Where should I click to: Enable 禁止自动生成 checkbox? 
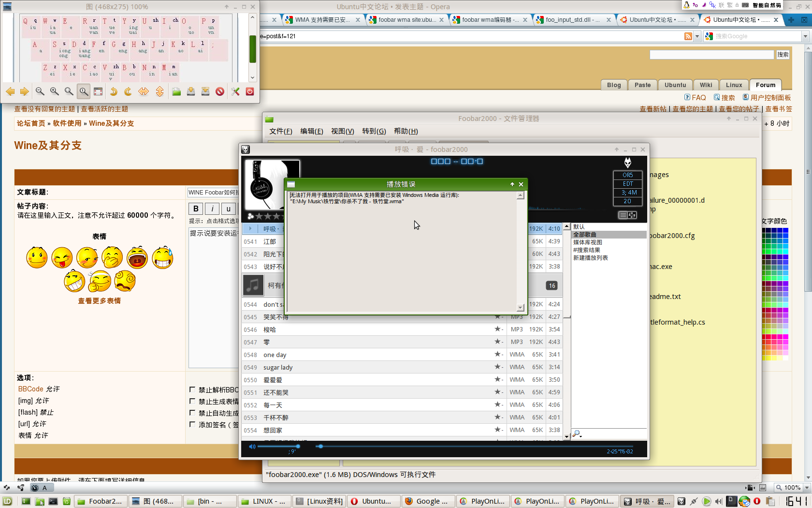192,413
